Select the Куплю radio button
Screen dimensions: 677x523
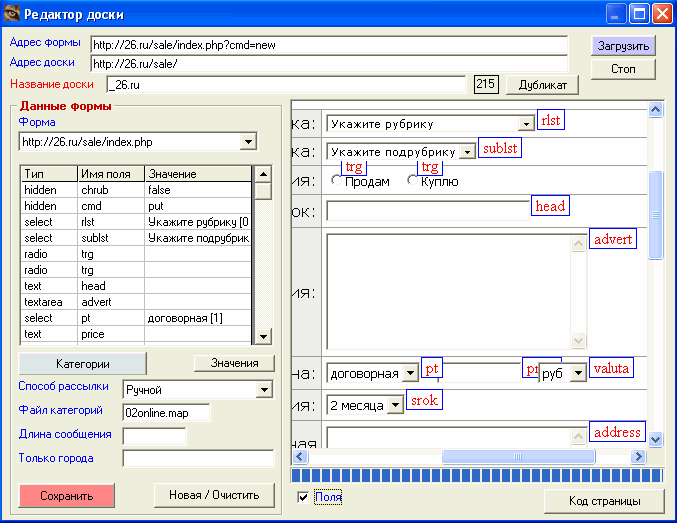[x=412, y=180]
